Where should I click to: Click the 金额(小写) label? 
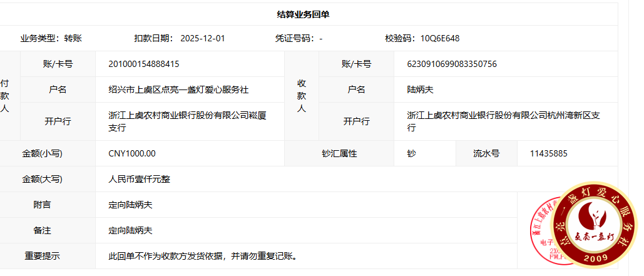43,153
